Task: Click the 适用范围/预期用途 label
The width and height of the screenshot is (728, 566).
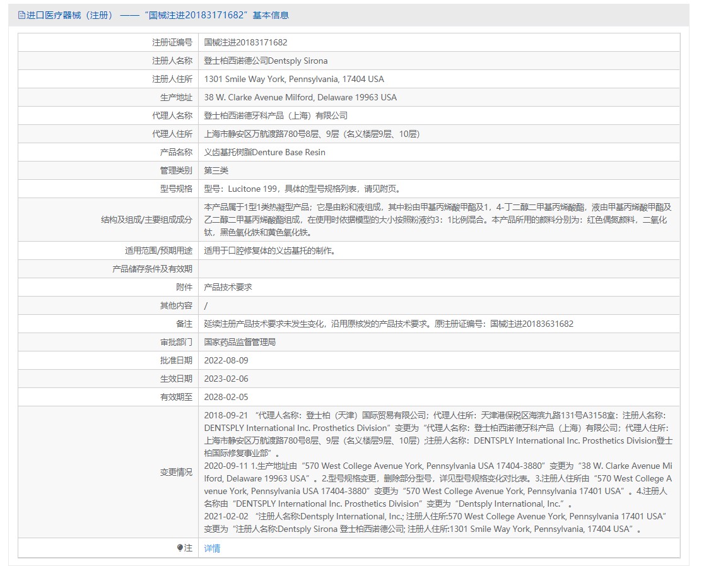Action: point(158,251)
